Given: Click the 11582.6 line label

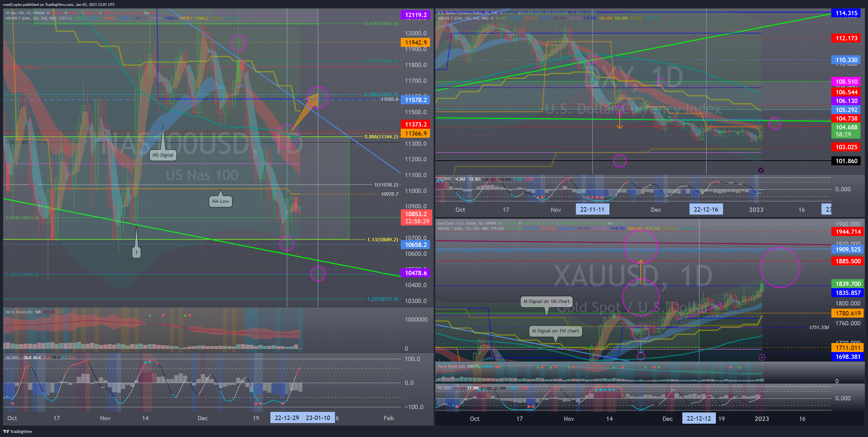Looking at the screenshot, I should tap(390, 99).
